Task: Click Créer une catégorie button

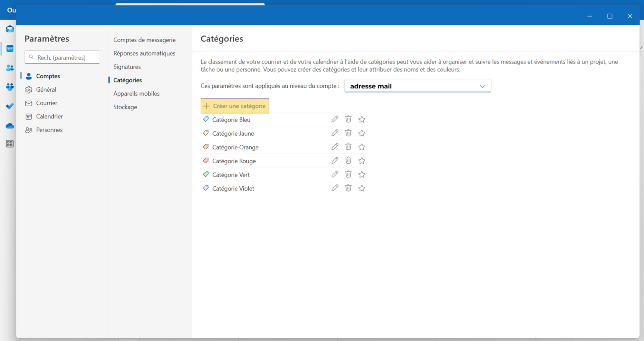Action: [x=235, y=106]
